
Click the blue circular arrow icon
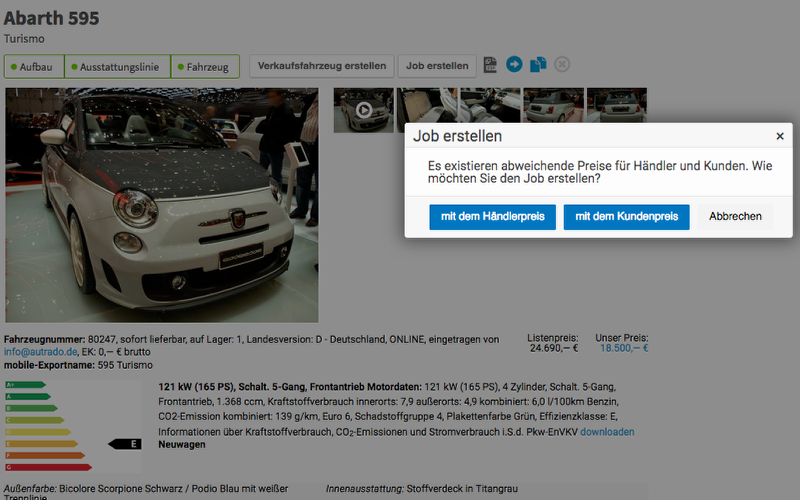[x=514, y=65]
